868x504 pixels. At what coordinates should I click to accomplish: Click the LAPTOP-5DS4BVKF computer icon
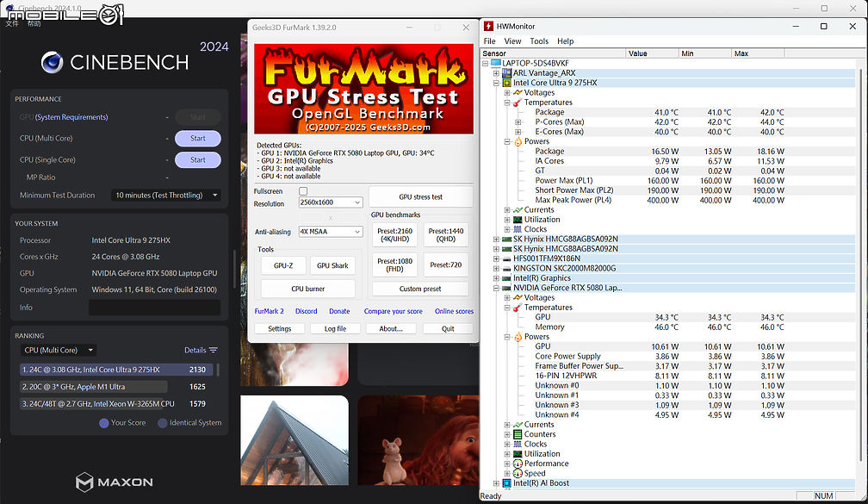(495, 63)
